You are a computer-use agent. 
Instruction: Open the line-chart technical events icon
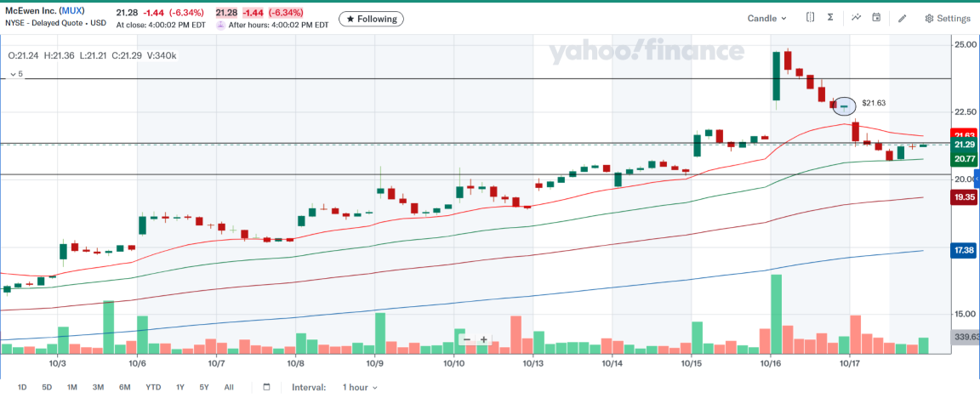(x=856, y=18)
